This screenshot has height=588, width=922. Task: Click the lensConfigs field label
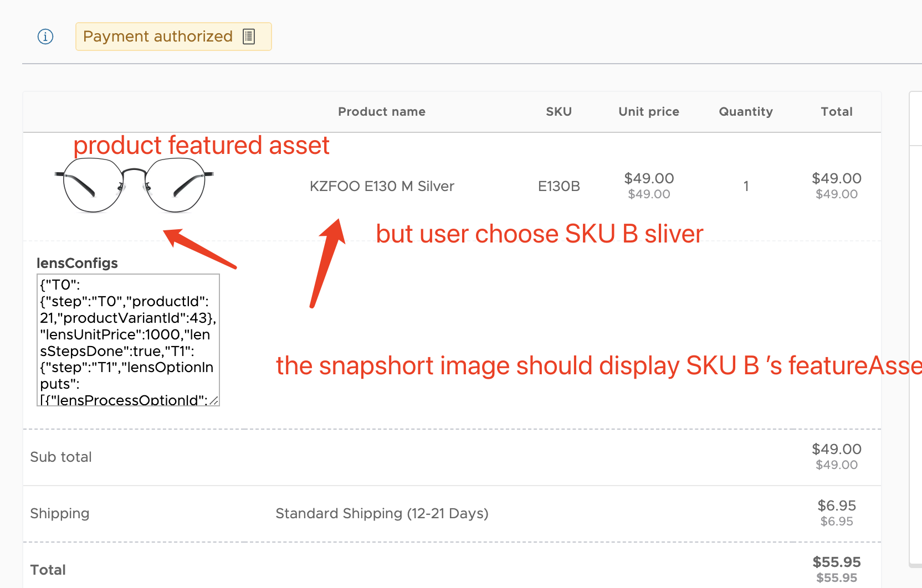77,263
